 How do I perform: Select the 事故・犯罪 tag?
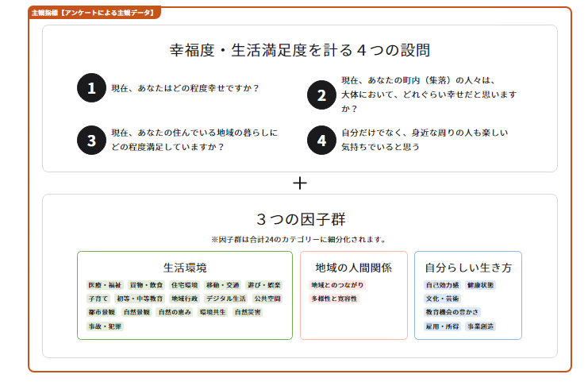tap(105, 326)
